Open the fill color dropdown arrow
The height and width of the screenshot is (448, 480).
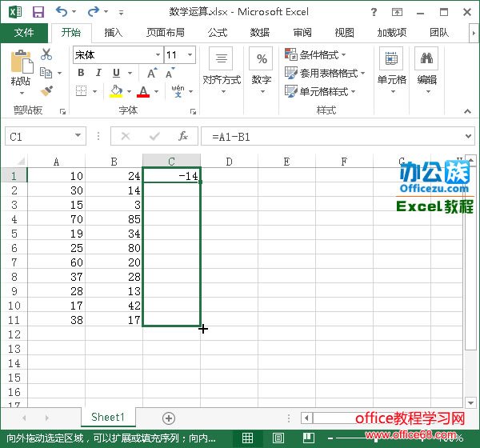click(129, 91)
